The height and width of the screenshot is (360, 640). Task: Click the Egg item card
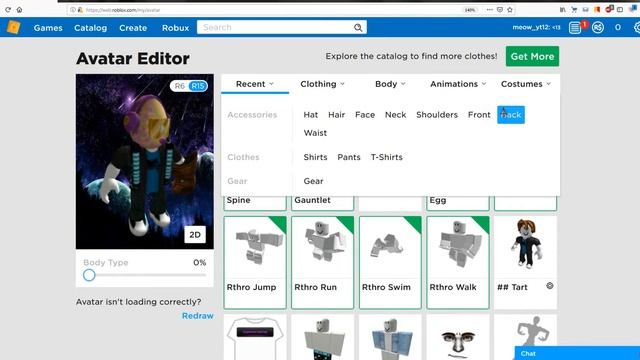(458, 203)
